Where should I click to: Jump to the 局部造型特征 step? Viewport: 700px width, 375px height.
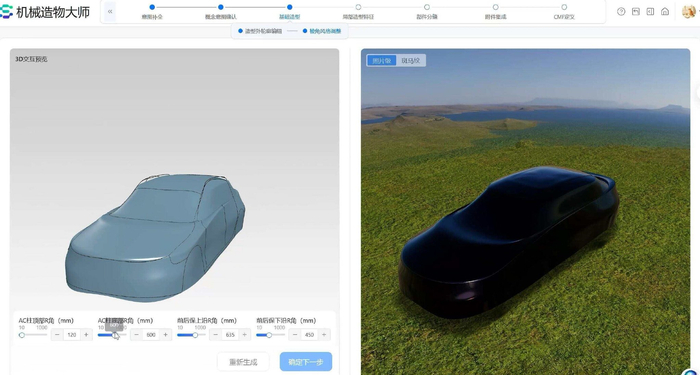click(358, 12)
